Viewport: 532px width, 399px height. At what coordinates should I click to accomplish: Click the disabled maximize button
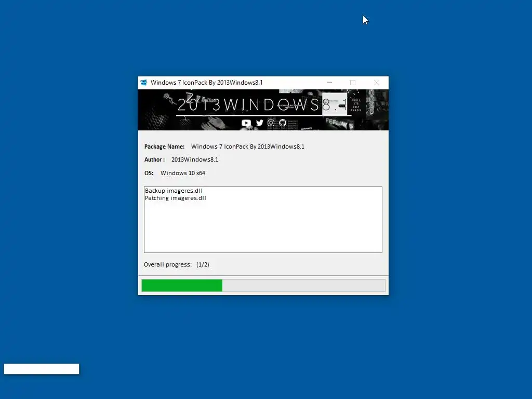353,83
